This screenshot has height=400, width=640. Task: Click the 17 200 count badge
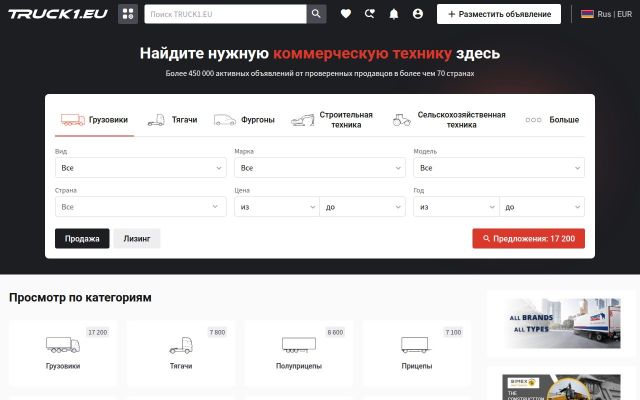98,332
